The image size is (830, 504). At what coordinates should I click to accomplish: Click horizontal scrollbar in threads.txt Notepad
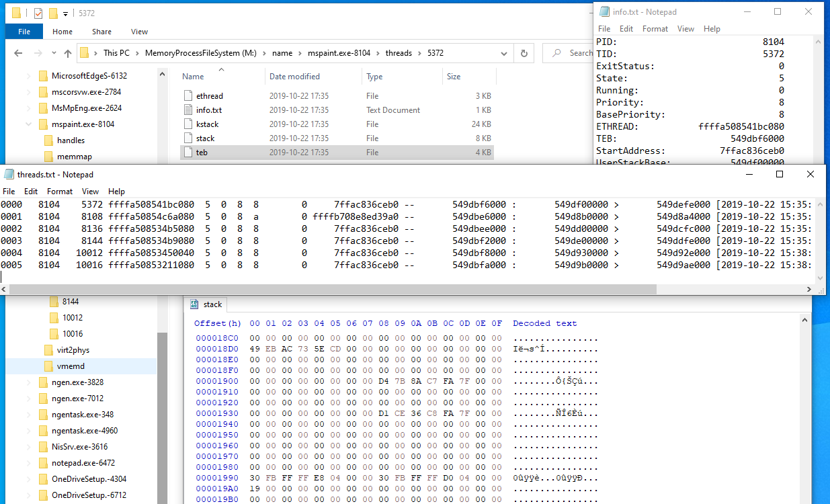tap(334, 289)
